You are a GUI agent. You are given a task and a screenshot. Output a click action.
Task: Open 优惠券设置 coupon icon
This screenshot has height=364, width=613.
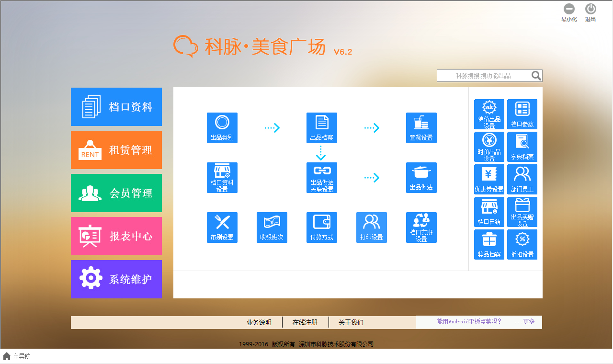[x=489, y=179]
